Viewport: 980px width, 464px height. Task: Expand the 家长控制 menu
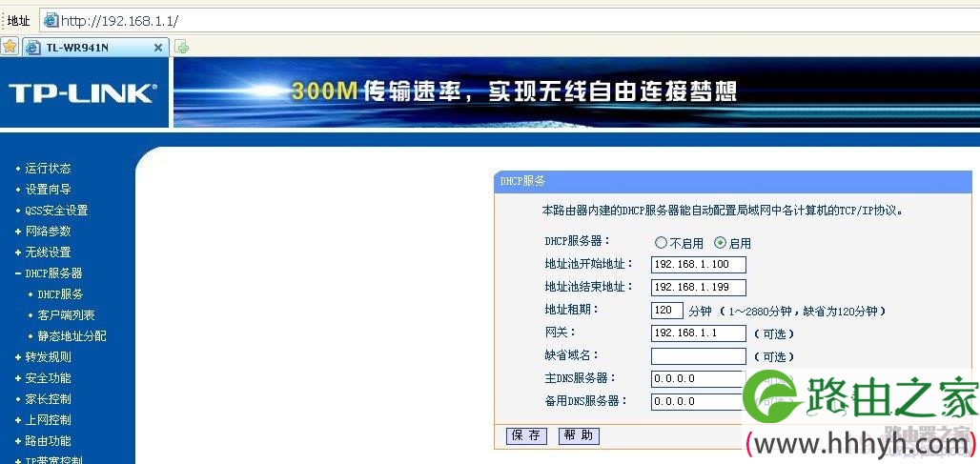point(48,399)
